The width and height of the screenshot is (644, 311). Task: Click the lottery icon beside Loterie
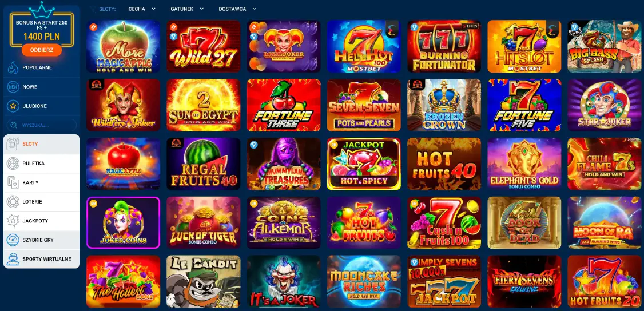tap(13, 201)
